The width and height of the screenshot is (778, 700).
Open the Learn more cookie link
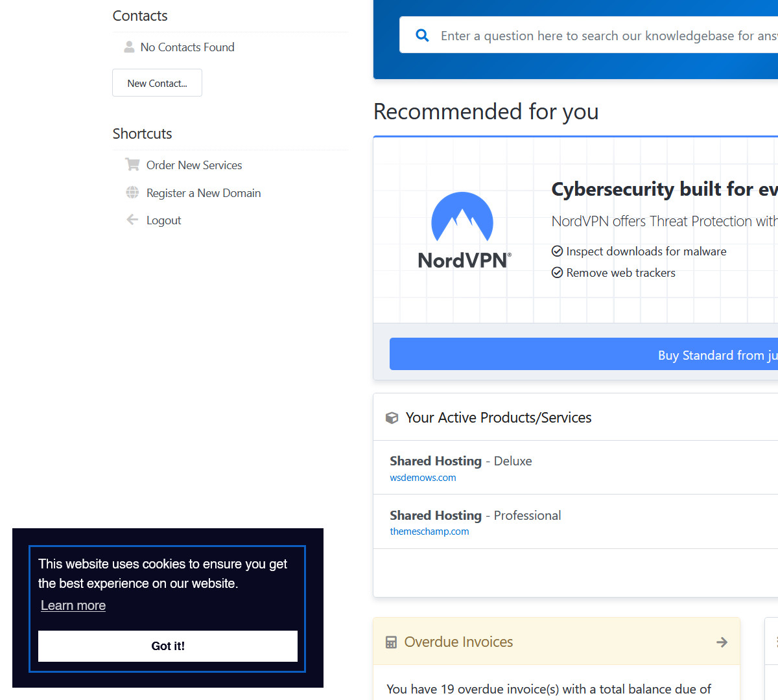73,605
